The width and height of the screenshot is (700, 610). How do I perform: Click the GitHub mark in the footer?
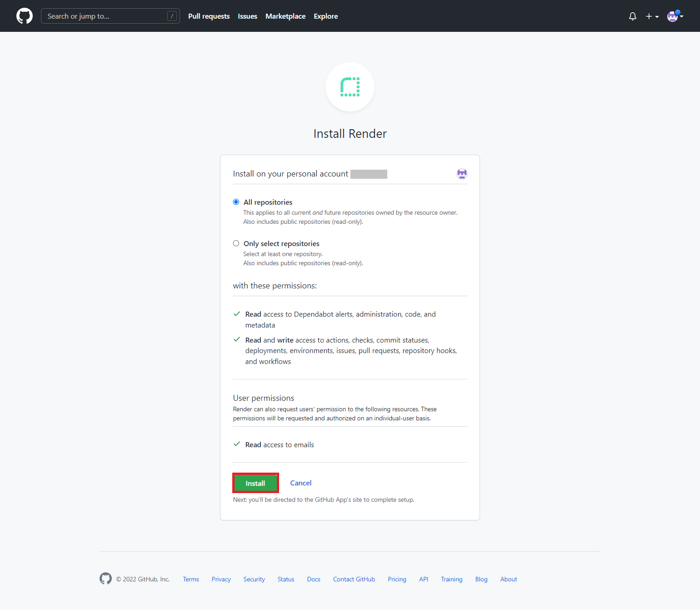[105, 579]
